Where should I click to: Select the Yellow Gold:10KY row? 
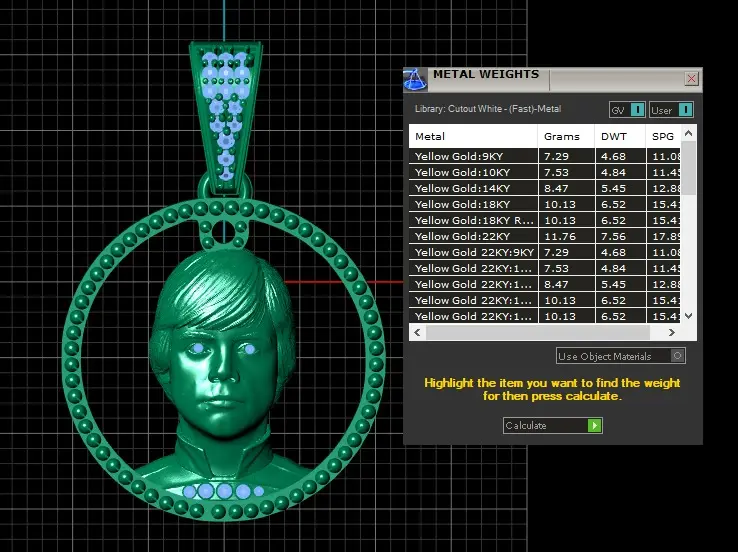coord(545,172)
